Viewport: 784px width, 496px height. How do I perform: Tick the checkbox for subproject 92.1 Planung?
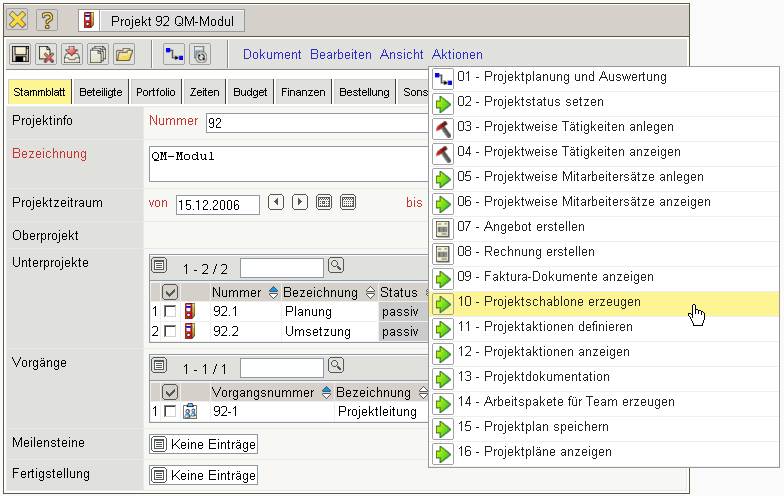click(x=170, y=312)
